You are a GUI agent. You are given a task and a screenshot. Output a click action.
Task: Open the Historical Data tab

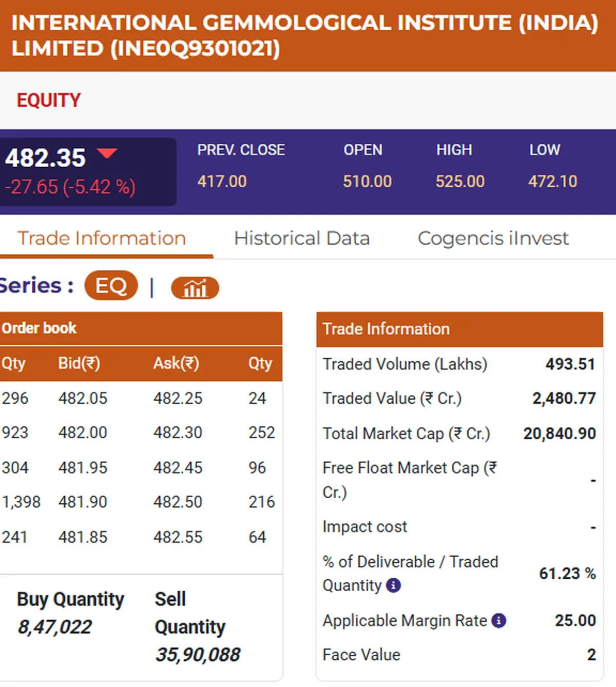[x=302, y=239]
